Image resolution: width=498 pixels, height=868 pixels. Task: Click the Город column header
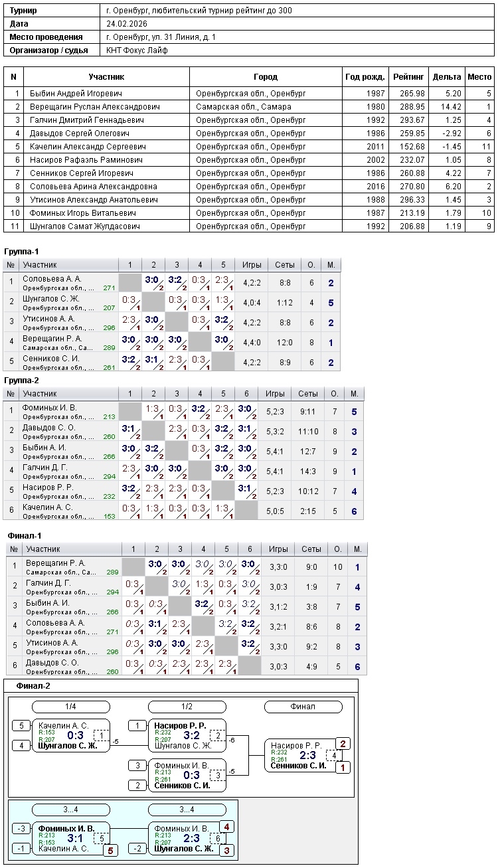pyautogui.click(x=266, y=77)
